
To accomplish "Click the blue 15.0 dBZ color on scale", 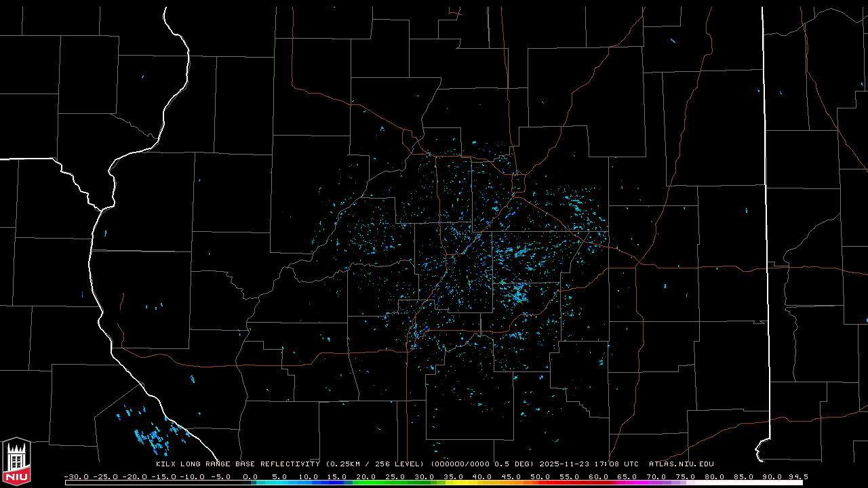I will 337,483.
